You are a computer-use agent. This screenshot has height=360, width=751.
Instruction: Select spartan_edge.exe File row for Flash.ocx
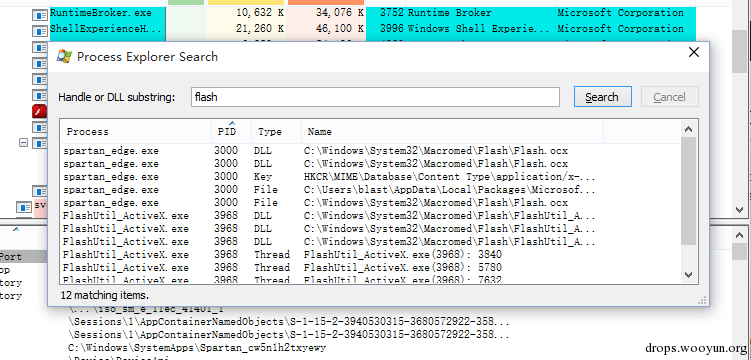[x=370, y=202]
